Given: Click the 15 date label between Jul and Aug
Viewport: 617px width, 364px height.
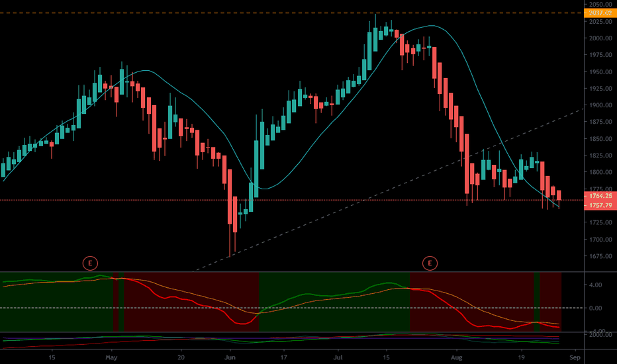Looking at the screenshot, I should (x=387, y=357).
